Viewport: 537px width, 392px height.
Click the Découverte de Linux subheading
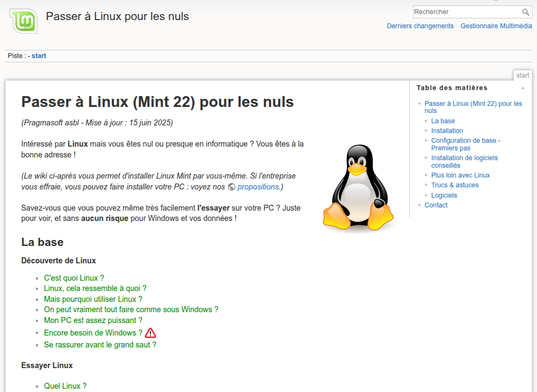59,261
